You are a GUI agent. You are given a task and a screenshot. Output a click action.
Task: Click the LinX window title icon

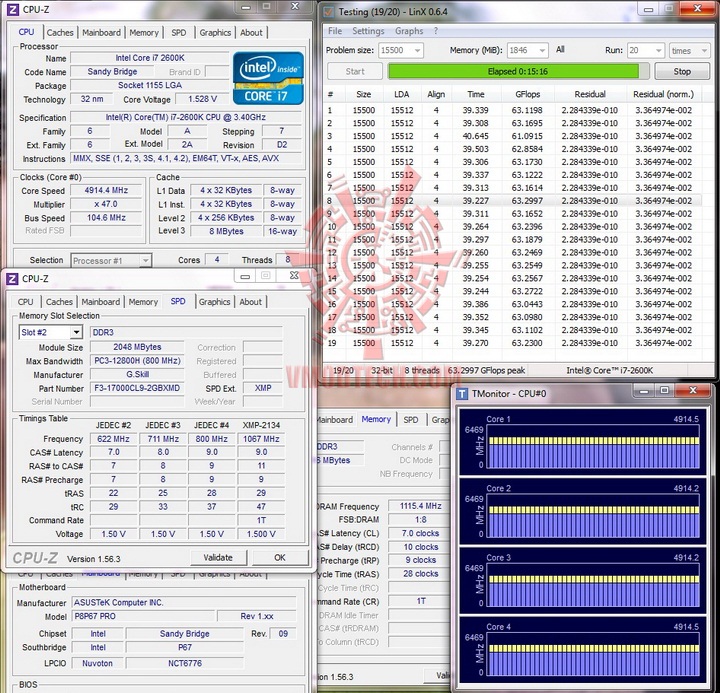328,11
